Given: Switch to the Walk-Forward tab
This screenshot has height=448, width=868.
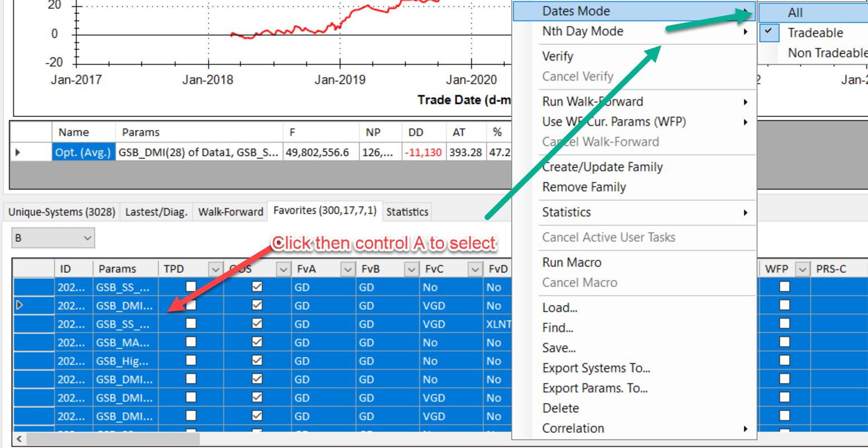Looking at the screenshot, I should pyautogui.click(x=231, y=212).
